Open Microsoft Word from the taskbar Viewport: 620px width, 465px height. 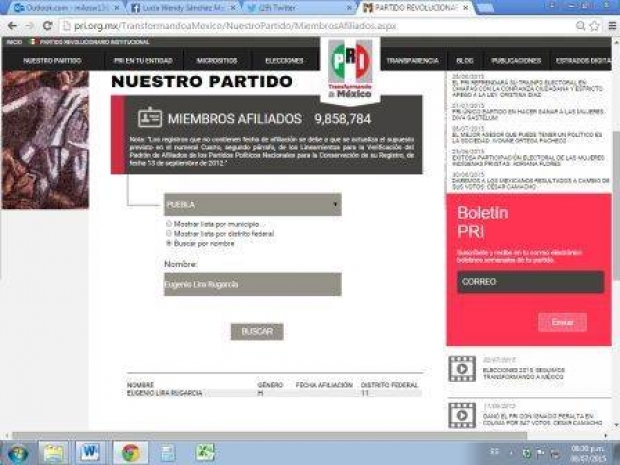[90, 452]
